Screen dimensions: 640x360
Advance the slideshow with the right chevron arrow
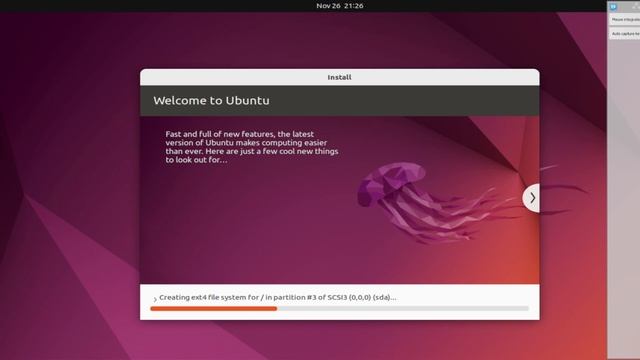pos(532,198)
